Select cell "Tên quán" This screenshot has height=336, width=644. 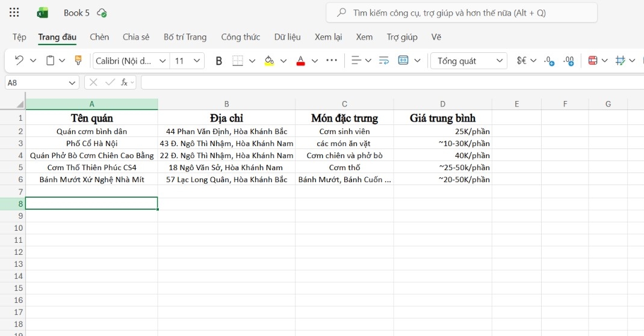click(91, 118)
